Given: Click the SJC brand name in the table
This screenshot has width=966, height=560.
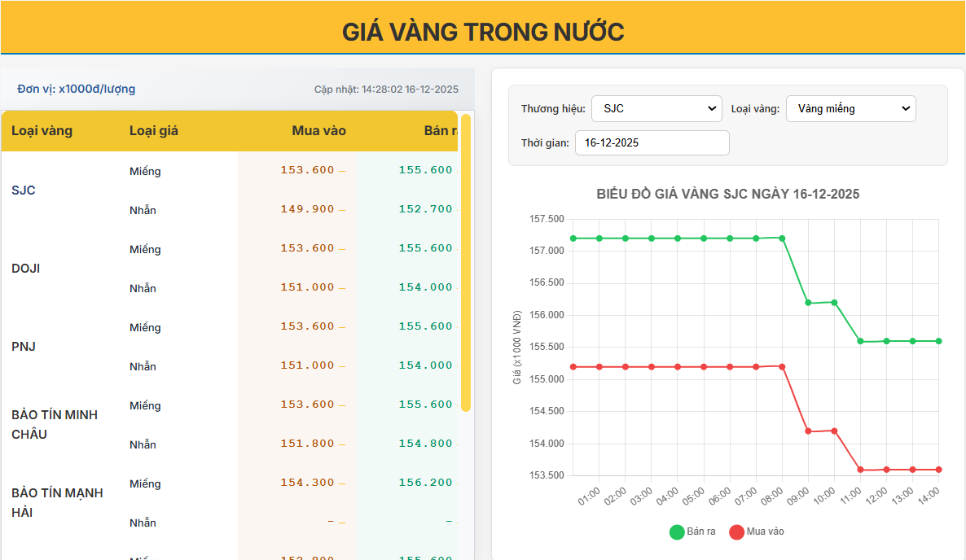Looking at the screenshot, I should (23, 190).
